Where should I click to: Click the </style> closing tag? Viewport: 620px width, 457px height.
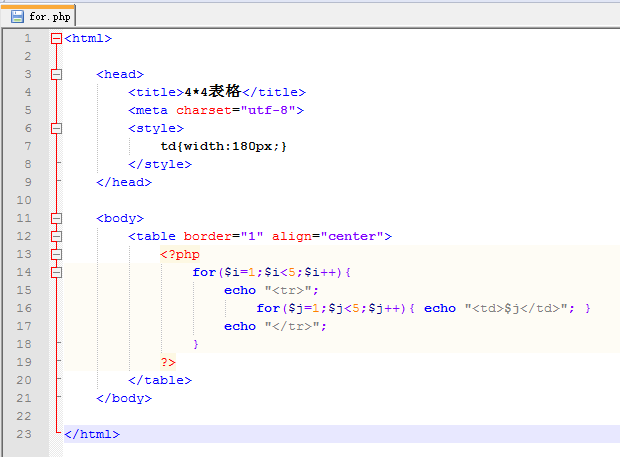[160, 164]
